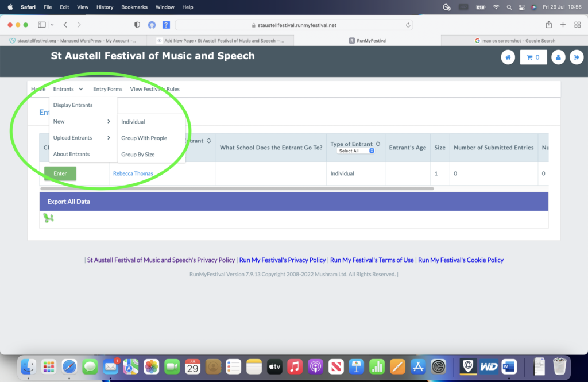Export data using the green CSV icon
Viewport: 588px width, 382px height.
48,218
